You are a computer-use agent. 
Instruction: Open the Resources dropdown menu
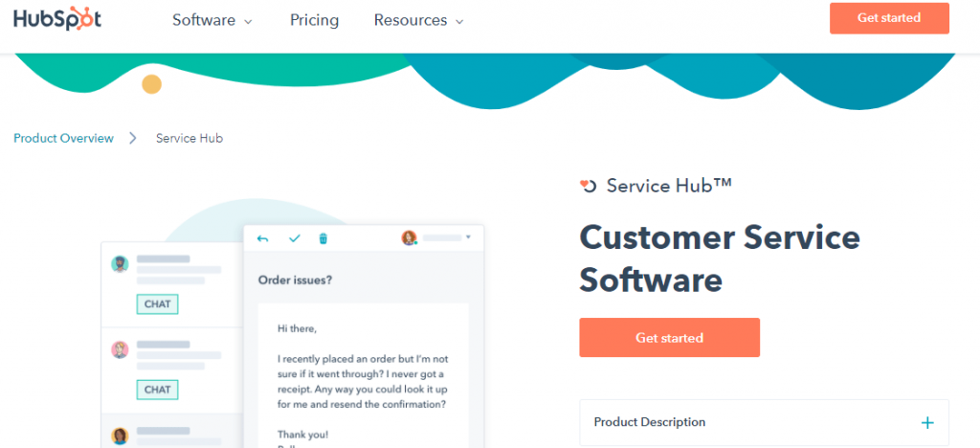pos(419,21)
